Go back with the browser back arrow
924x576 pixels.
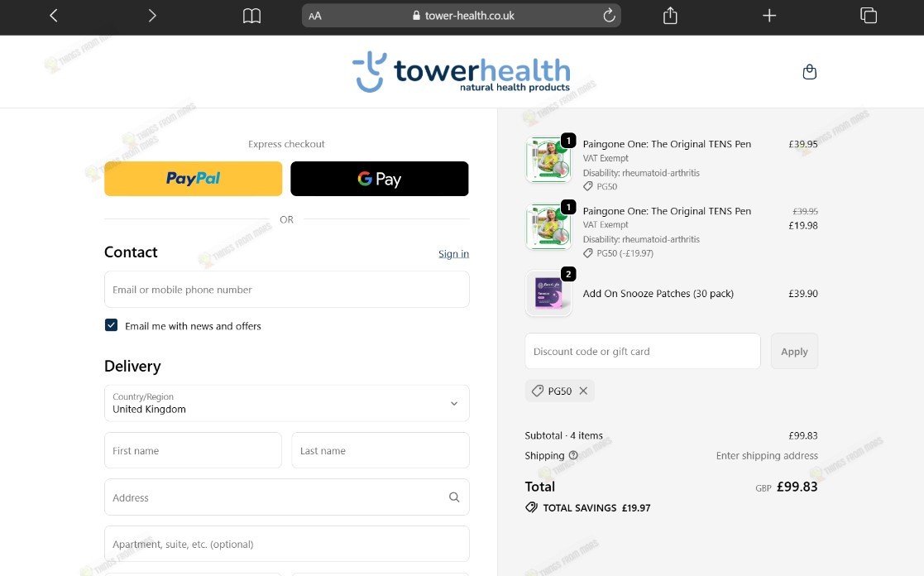pyautogui.click(x=54, y=16)
